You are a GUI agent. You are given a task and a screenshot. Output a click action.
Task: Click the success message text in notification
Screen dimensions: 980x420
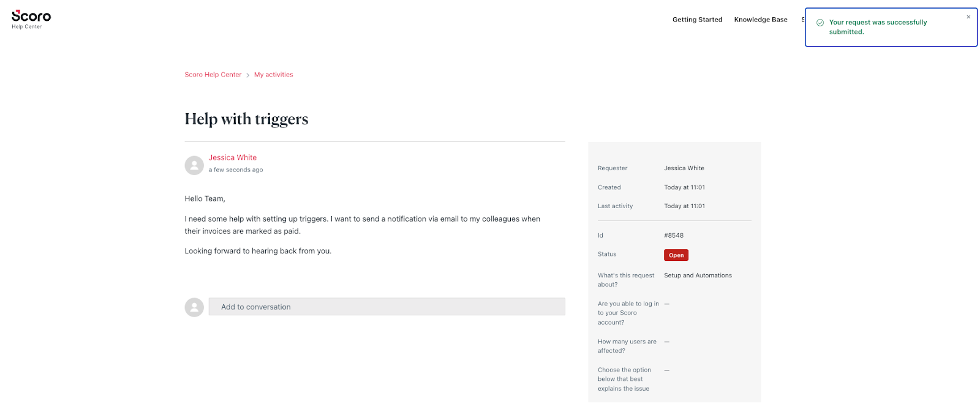point(878,27)
